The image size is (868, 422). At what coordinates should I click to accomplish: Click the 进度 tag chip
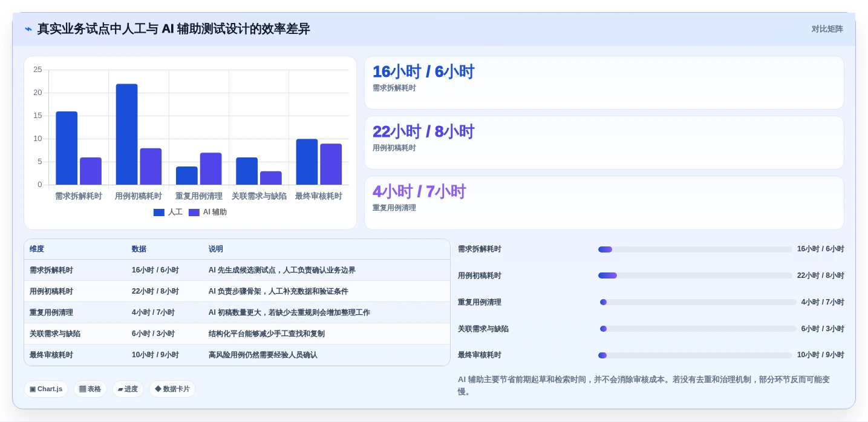tap(128, 389)
